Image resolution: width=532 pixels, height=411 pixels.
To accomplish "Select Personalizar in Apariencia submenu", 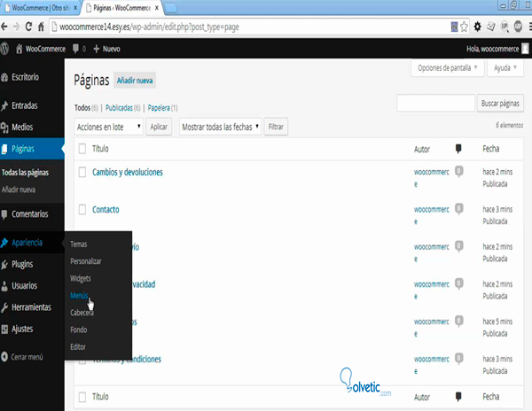I will (86, 261).
